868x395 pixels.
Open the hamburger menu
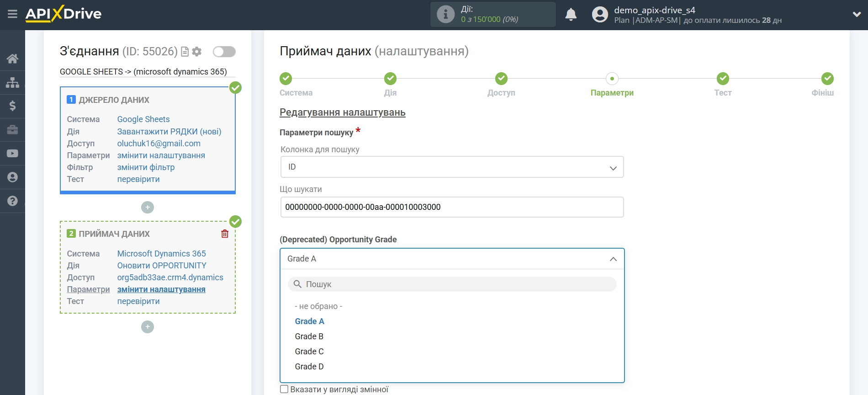click(12, 14)
